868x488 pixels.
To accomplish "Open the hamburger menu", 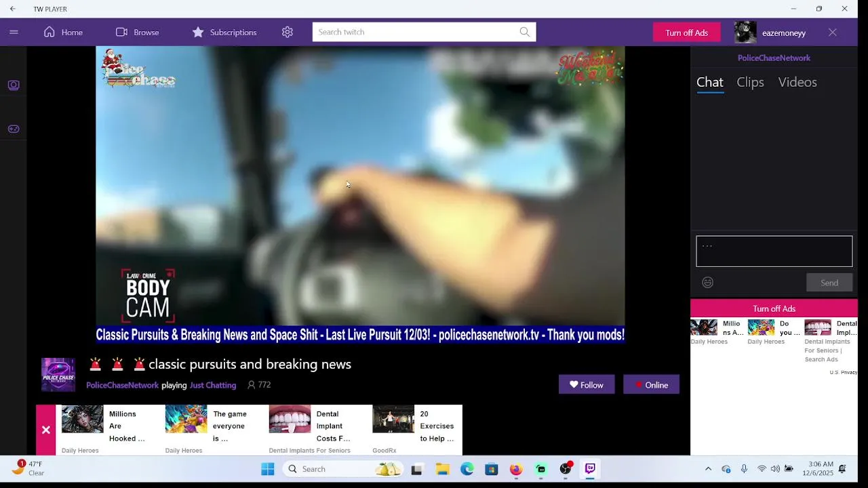I will coord(14,32).
